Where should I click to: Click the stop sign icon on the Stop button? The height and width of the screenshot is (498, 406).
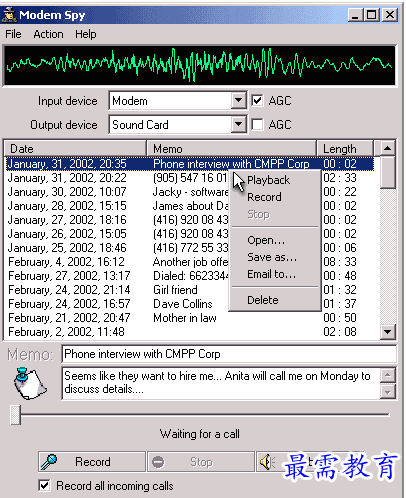158,462
